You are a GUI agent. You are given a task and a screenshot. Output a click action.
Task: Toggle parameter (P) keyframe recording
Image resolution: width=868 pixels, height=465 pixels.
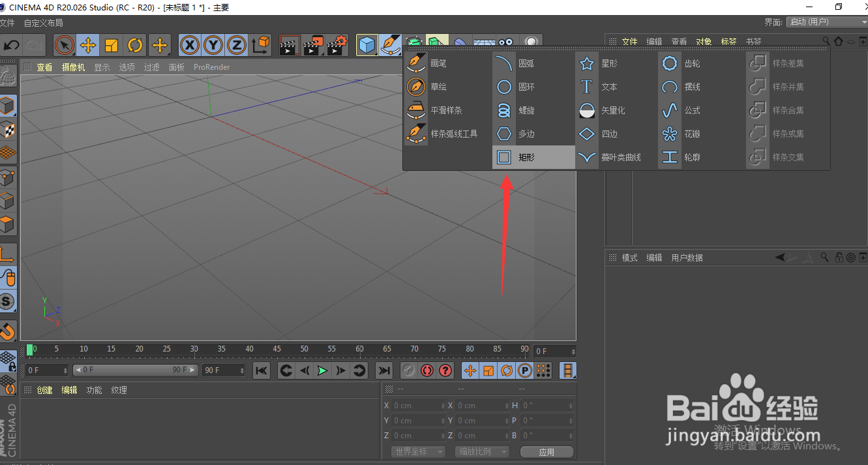pyautogui.click(x=524, y=370)
